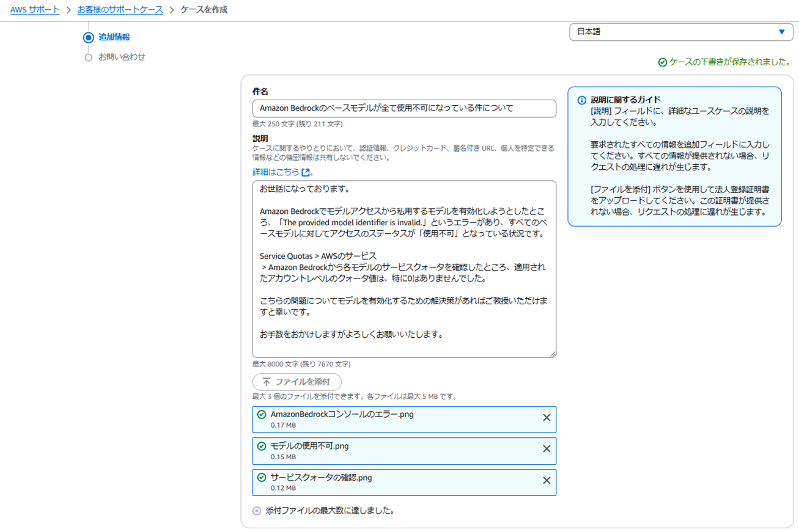Click file name AmazonBedrockコンソールのエラー.png
This screenshot has width=799, height=532.
[342, 414]
